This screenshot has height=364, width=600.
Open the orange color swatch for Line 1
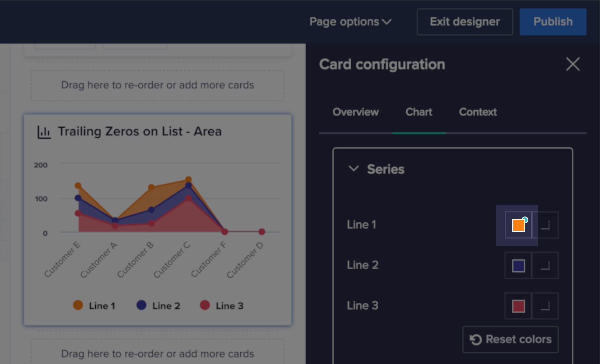click(x=518, y=225)
